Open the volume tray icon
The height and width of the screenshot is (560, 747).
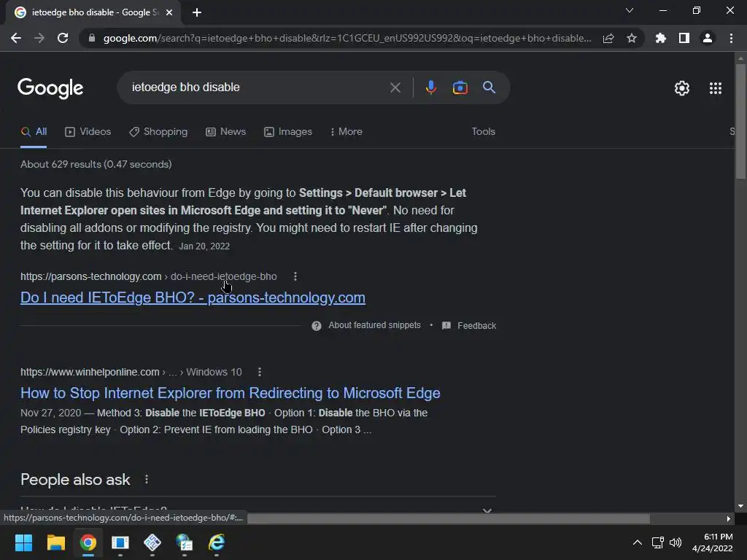point(675,542)
